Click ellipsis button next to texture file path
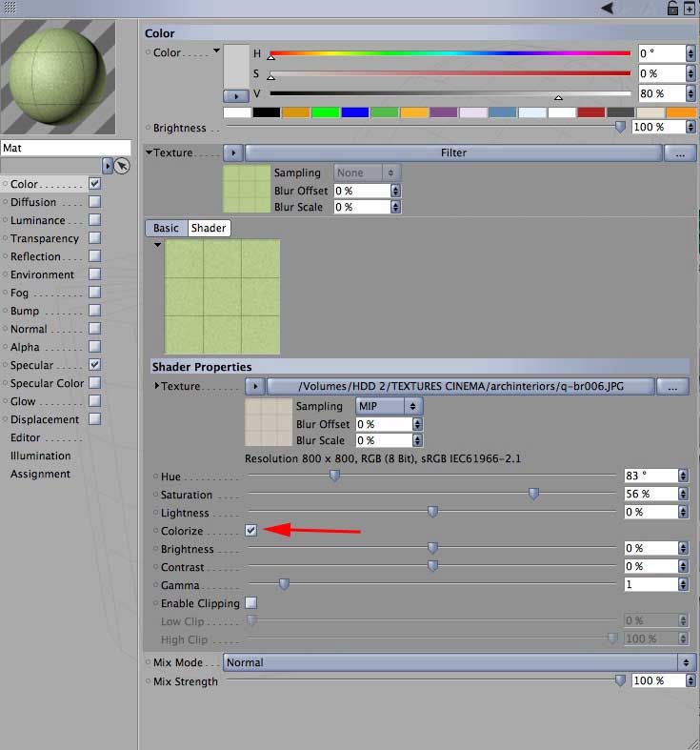This screenshot has height=750, width=700. tap(672, 386)
